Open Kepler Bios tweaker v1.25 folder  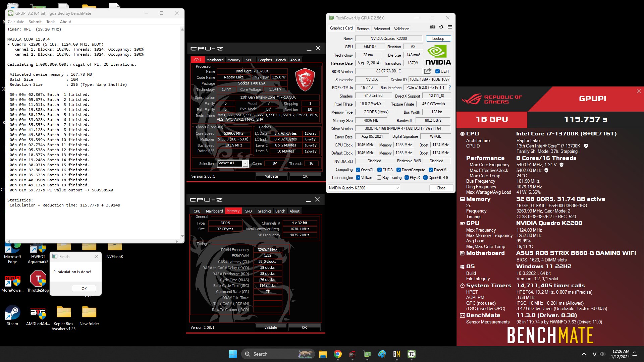pos(64,318)
